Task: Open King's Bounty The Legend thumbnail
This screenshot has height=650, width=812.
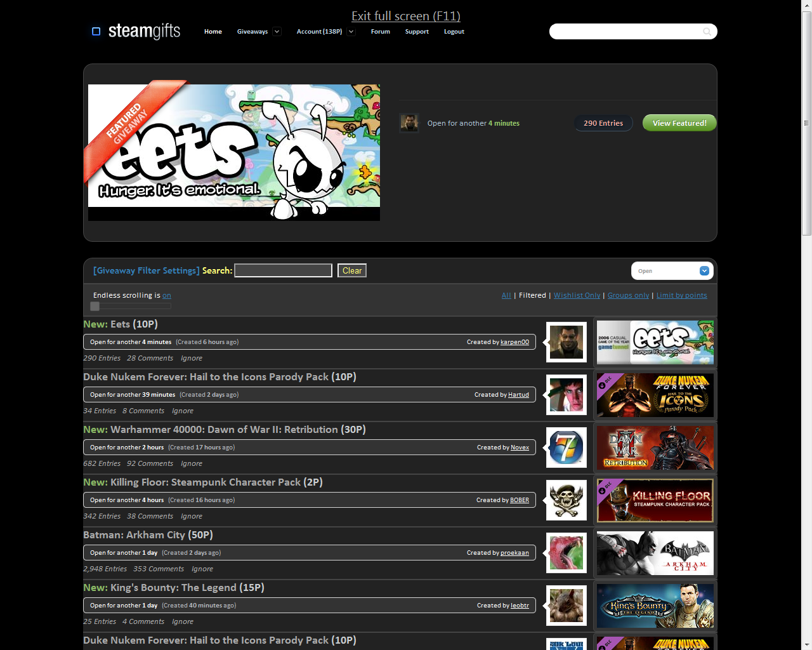Action: pos(655,606)
